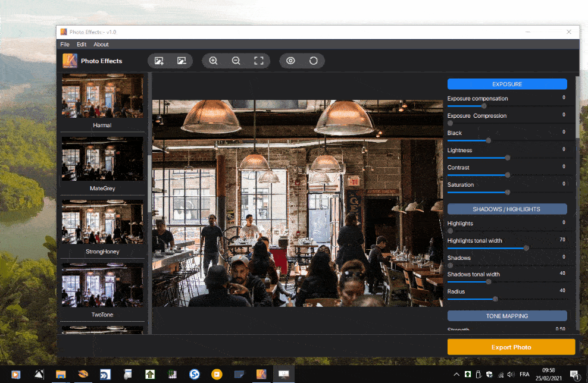Click the Saturation label
Viewport: 588px width, 383px height.
(x=461, y=185)
